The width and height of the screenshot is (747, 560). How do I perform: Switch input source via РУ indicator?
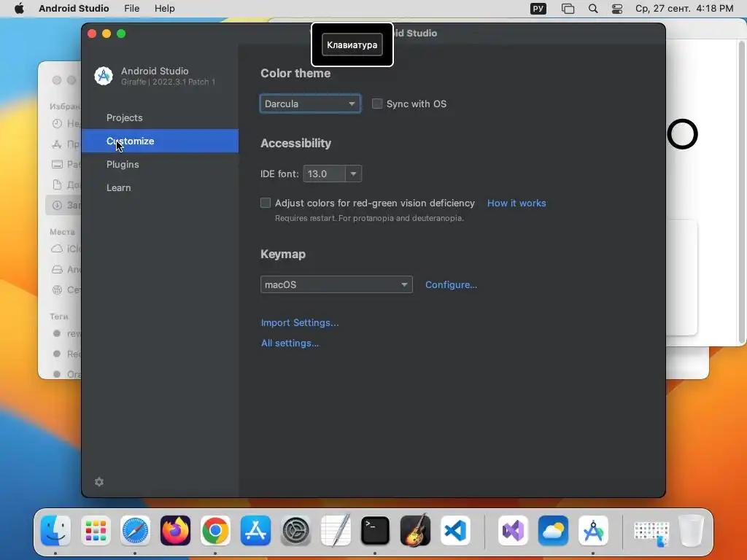[538, 9]
